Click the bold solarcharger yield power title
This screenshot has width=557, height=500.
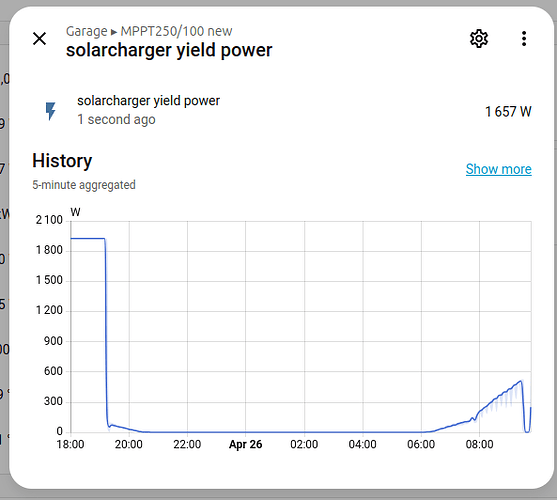pos(169,50)
